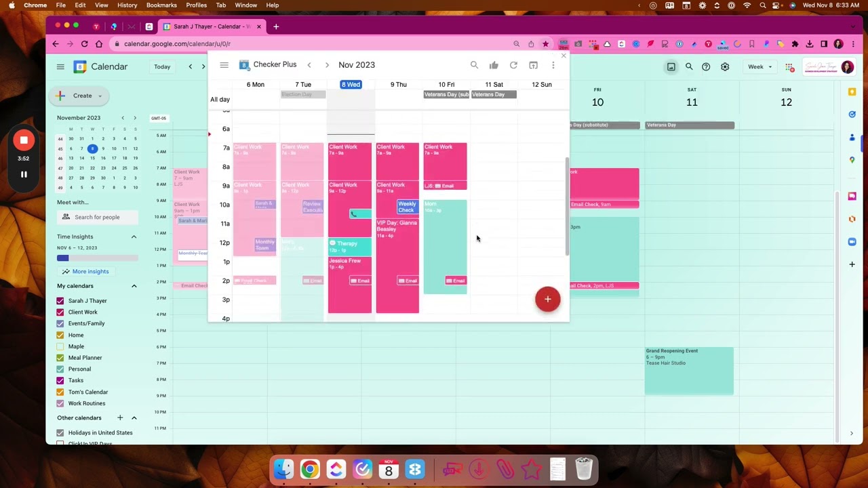Viewport: 868px width, 488px height.
Task: Toggle the Work Routines calendar
Action: (60, 403)
